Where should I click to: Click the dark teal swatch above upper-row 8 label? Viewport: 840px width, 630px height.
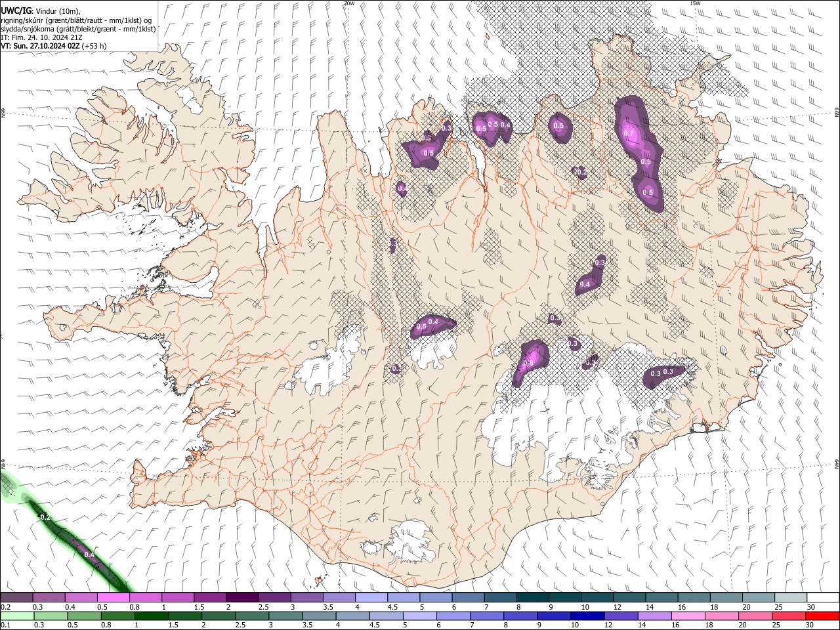[x=532, y=598]
